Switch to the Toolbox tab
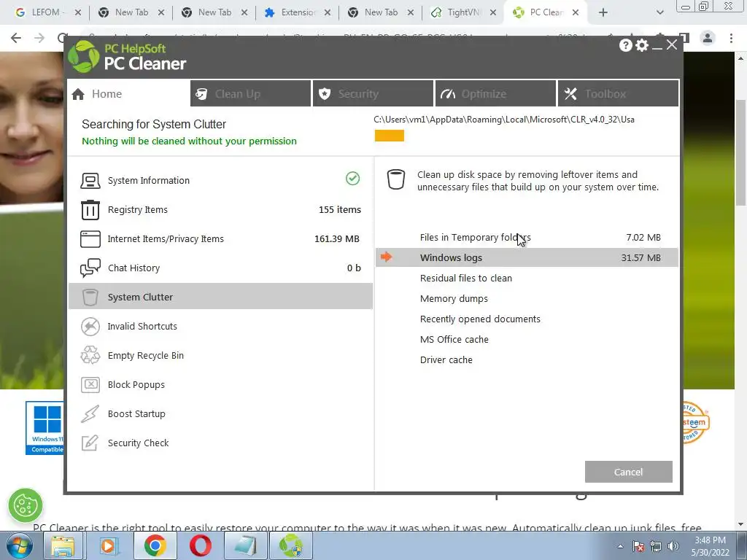The height and width of the screenshot is (560, 747). click(619, 94)
